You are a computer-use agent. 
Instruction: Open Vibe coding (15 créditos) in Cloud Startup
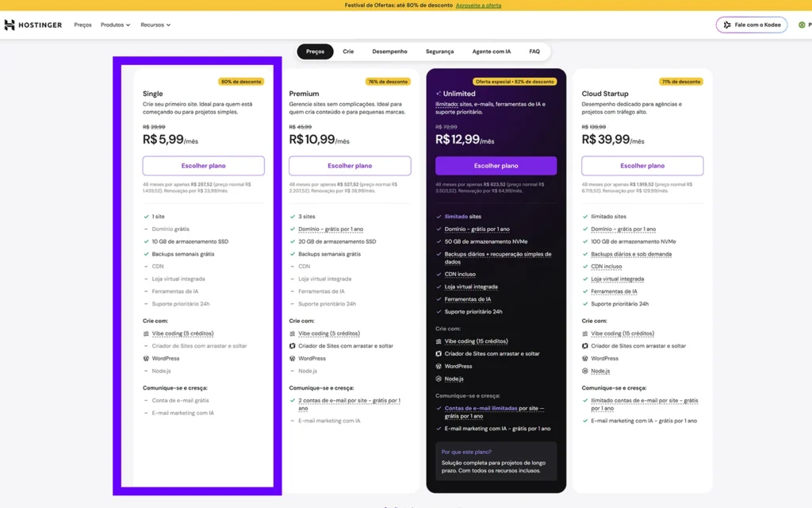tap(622, 334)
